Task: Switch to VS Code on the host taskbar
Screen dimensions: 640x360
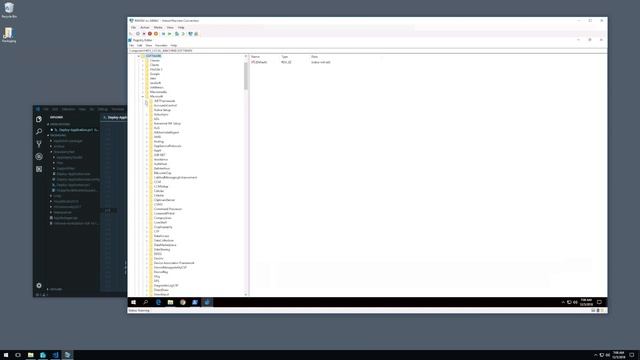Action: click(55, 355)
